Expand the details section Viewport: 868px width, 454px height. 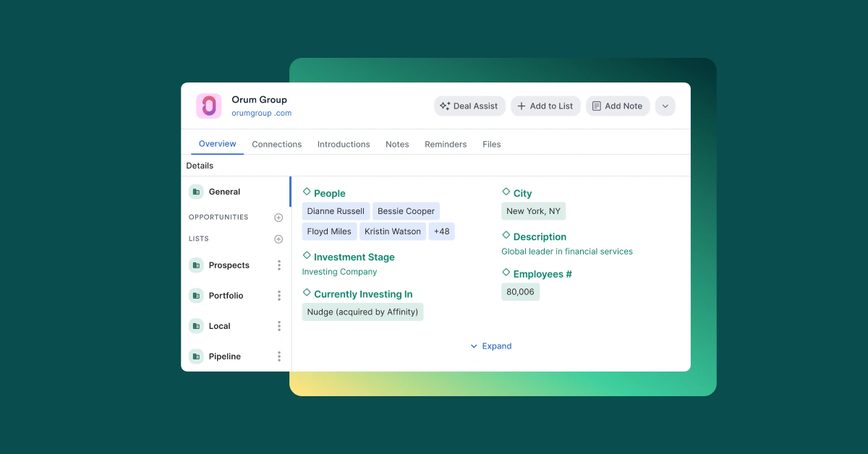[x=490, y=346]
